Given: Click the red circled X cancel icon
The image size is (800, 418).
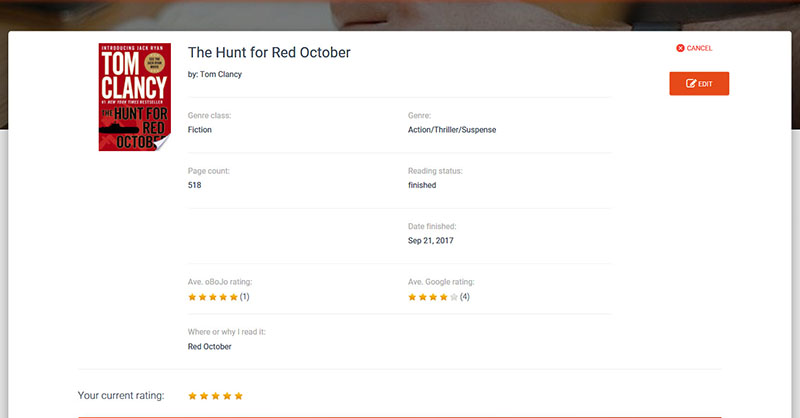Looking at the screenshot, I should coord(680,48).
